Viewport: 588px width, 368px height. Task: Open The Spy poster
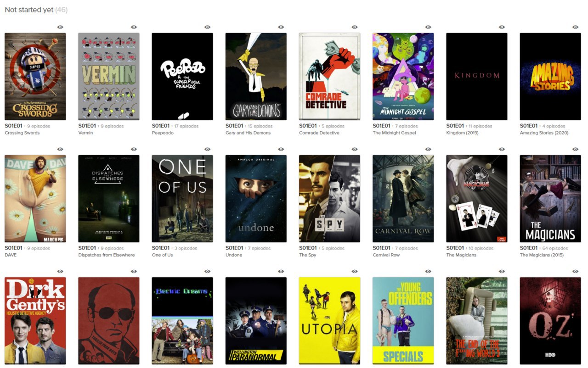pyautogui.click(x=329, y=199)
